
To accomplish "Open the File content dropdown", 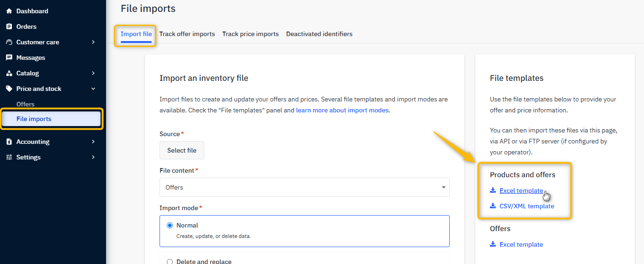I will click(304, 187).
